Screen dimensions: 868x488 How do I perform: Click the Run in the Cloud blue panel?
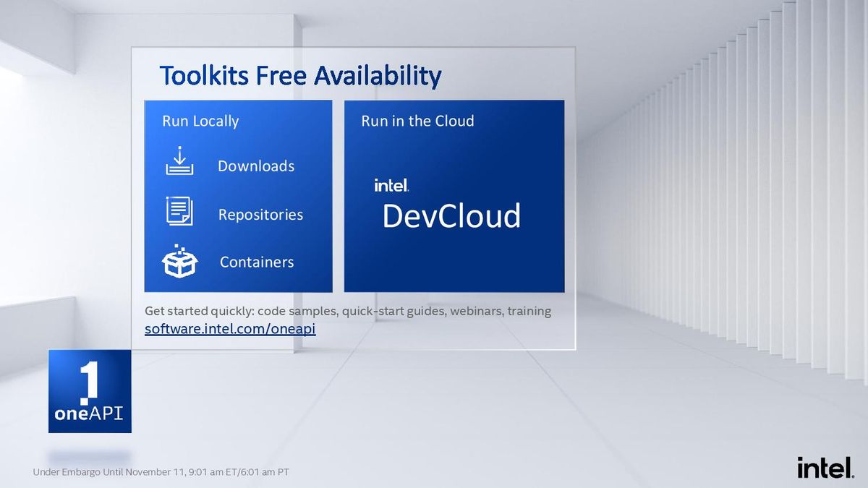click(454, 196)
